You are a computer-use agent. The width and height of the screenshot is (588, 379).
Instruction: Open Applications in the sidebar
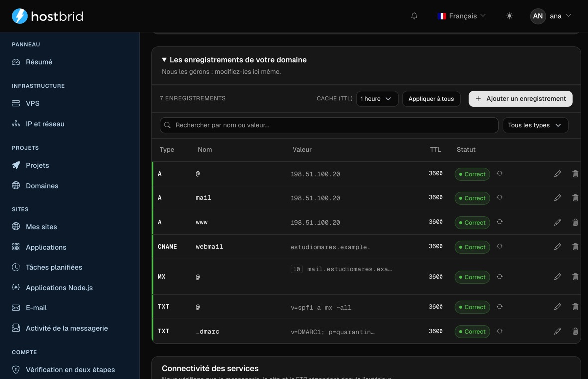39,247
